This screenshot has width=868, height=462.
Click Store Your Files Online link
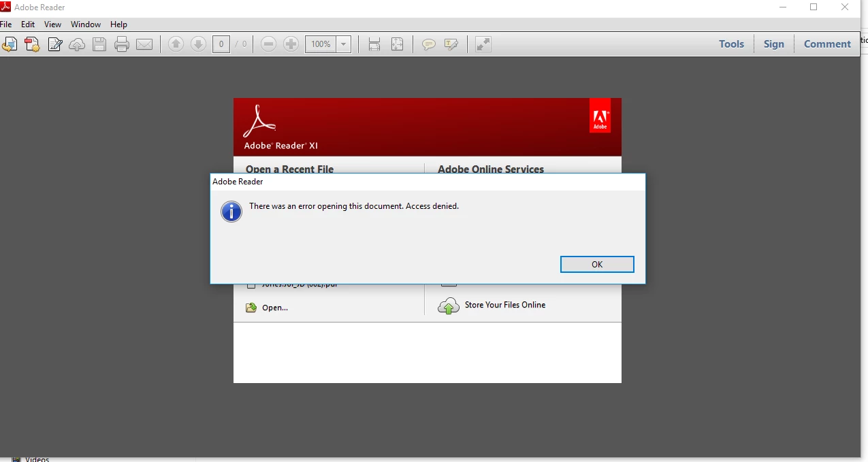[x=505, y=305]
